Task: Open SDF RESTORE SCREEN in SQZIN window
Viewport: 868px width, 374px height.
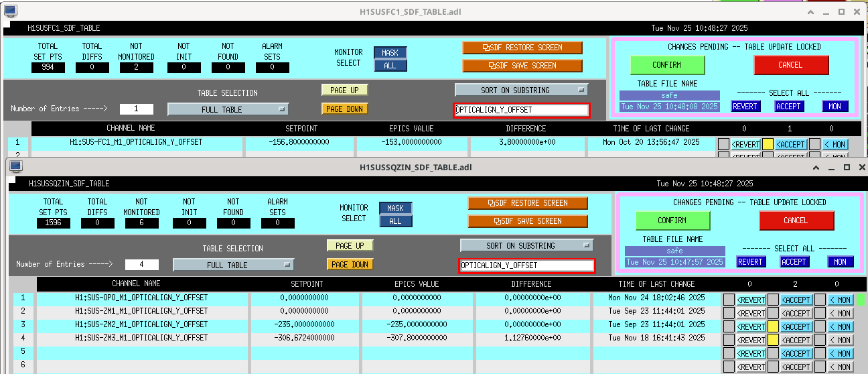Action: 527,203
